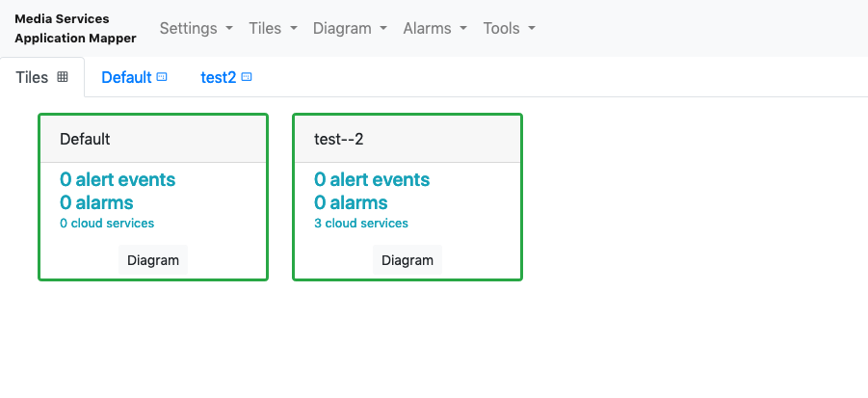This screenshot has height=398, width=868.
Task: Click Diagram button on test--2 tile
Action: coord(408,260)
